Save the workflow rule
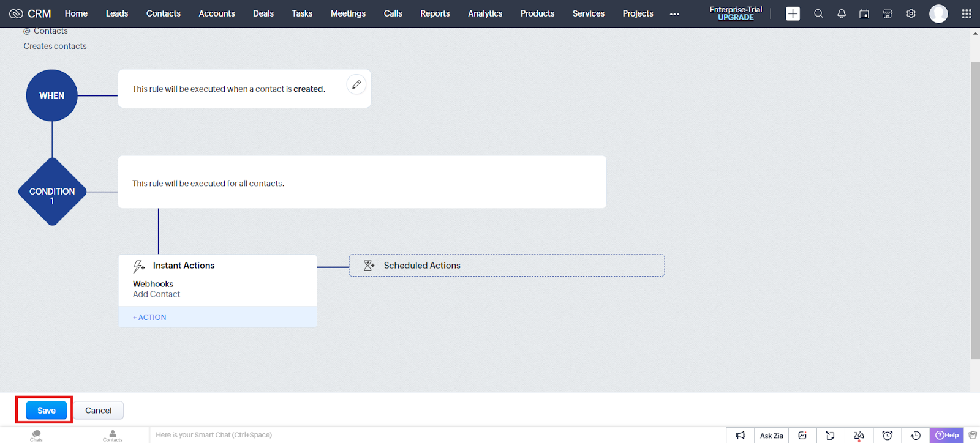 [47, 410]
